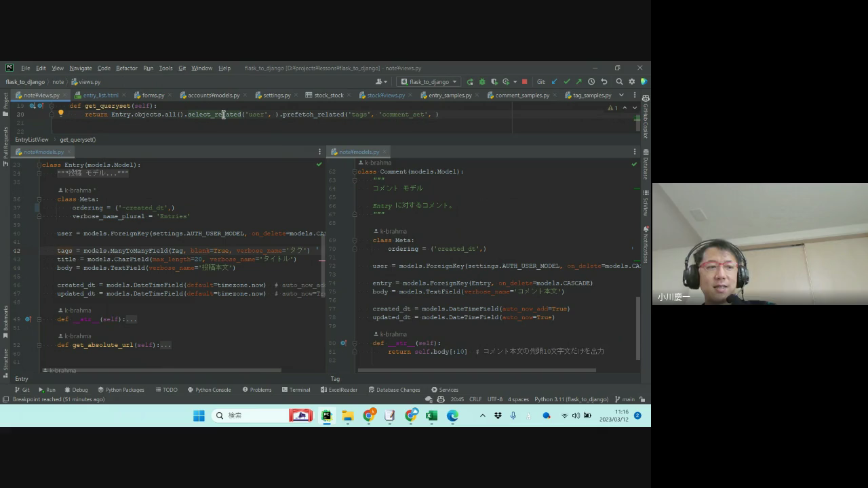Expand folded __str__ method in Entry class

click(x=130, y=319)
